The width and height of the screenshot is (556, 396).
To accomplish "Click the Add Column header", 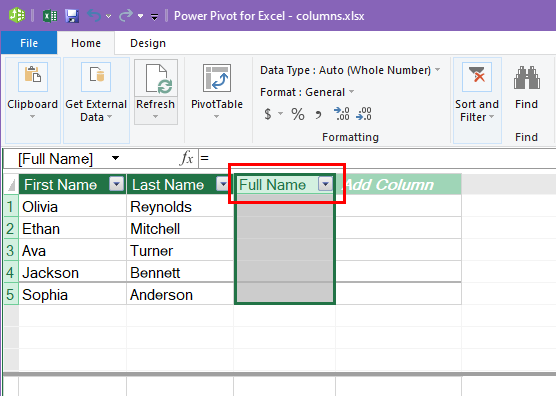I will pyautogui.click(x=399, y=184).
